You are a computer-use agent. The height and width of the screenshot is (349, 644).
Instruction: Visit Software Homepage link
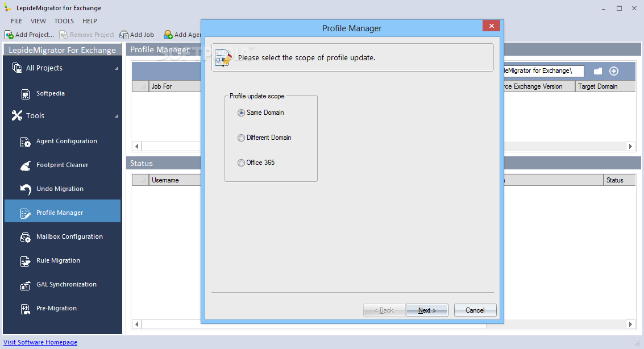[x=40, y=342]
